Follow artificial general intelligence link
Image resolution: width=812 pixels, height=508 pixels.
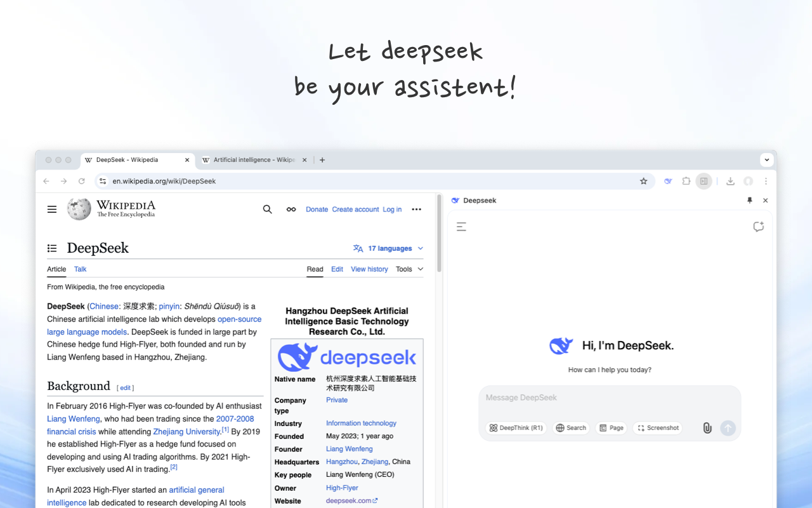point(136,497)
